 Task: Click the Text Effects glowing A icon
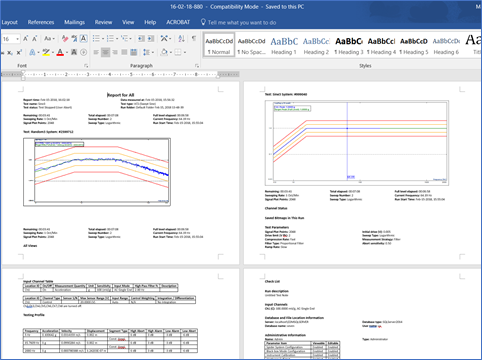[32, 52]
